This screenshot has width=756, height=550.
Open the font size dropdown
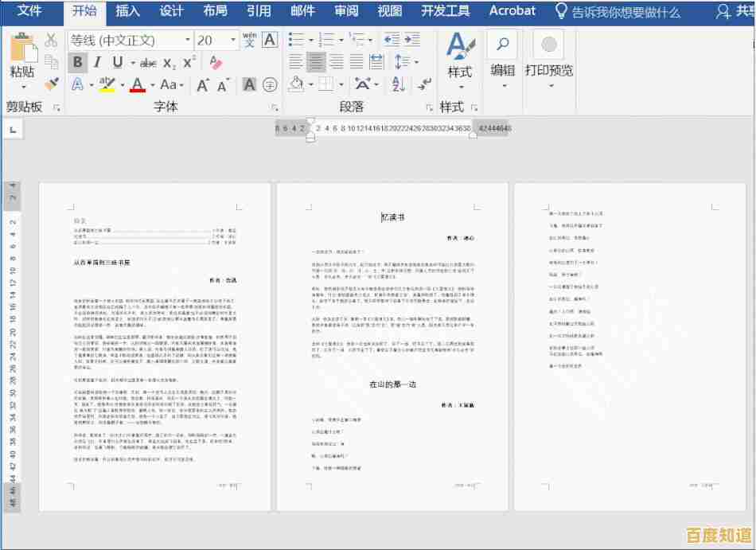[232, 39]
